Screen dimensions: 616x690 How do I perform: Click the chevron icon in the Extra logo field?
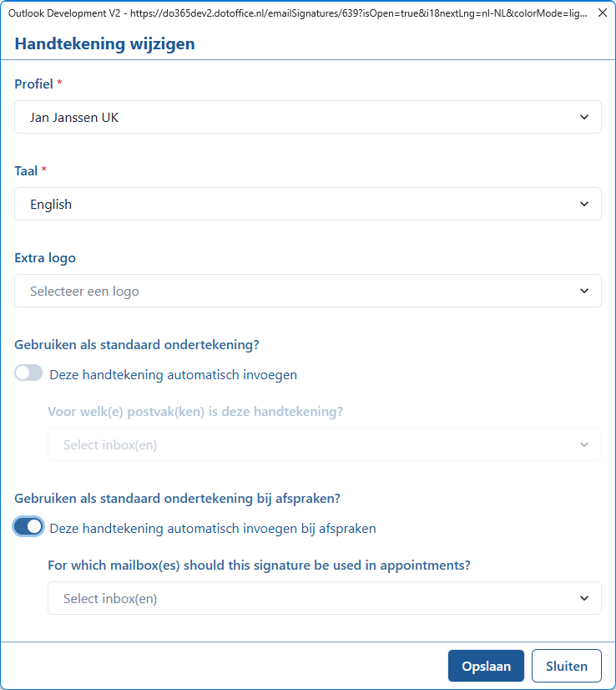pos(584,291)
